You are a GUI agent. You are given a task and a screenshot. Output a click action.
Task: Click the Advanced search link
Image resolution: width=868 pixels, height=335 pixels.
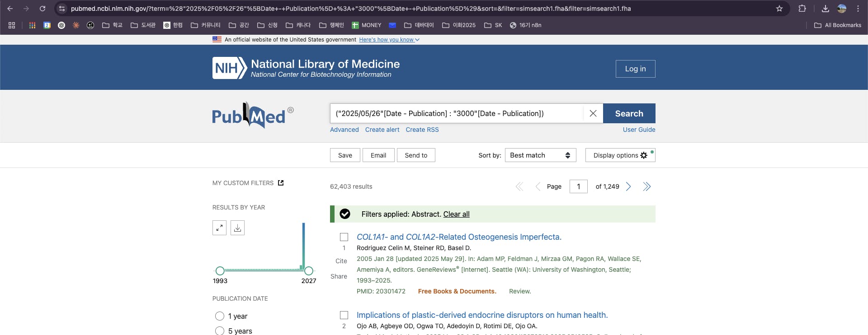[x=344, y=130]
